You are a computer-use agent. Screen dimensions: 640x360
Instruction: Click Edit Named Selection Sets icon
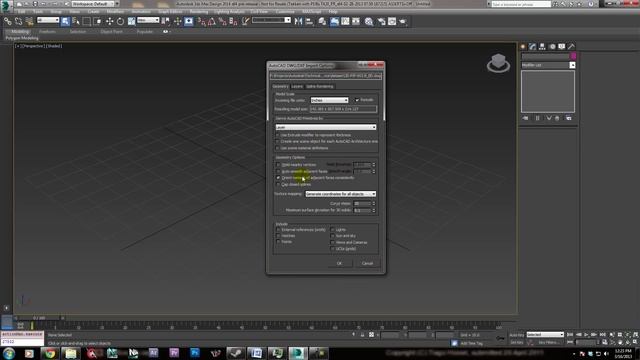click(x=245, y=21)
